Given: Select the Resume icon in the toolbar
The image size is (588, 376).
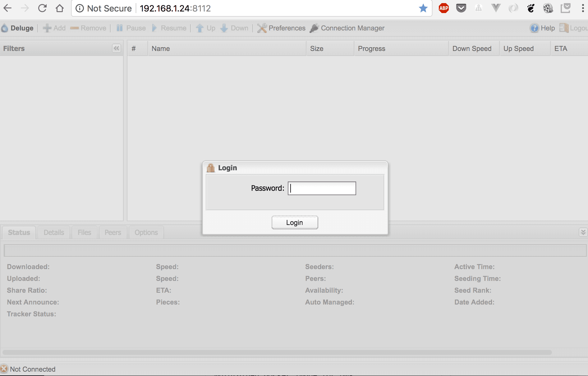Looking at the screenshot, I should tap(154, 28).
